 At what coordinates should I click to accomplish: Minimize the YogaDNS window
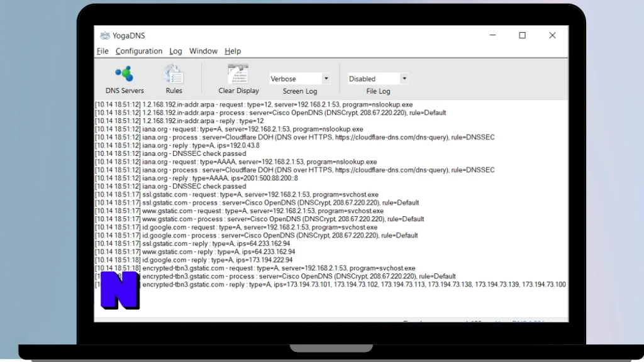(x=493, y=35)
